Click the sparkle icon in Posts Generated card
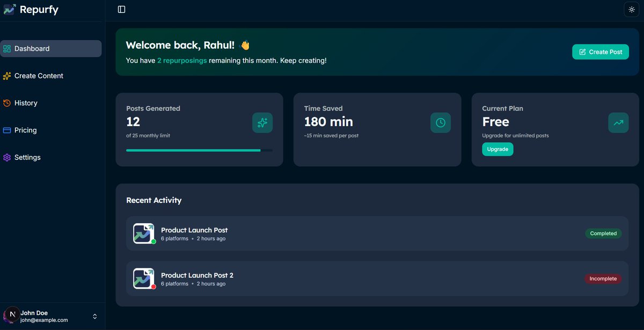This screenshot has height=330, width=644. [x=262, y=123]
